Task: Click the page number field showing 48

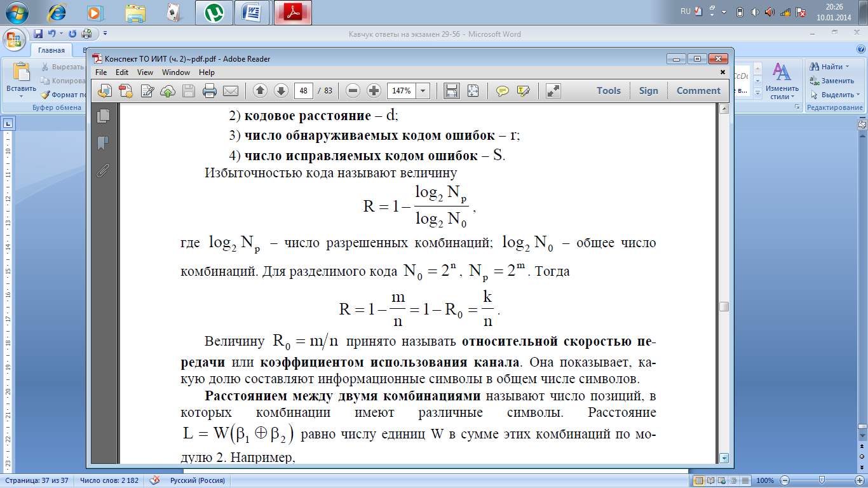Action: pos(304,91)
